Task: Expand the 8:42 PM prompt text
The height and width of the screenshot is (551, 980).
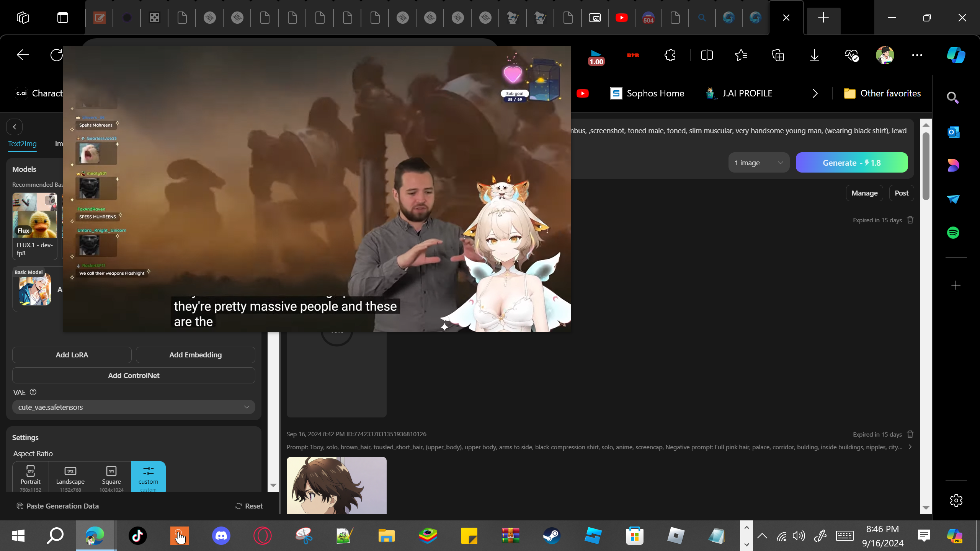Action: [910, 447]
